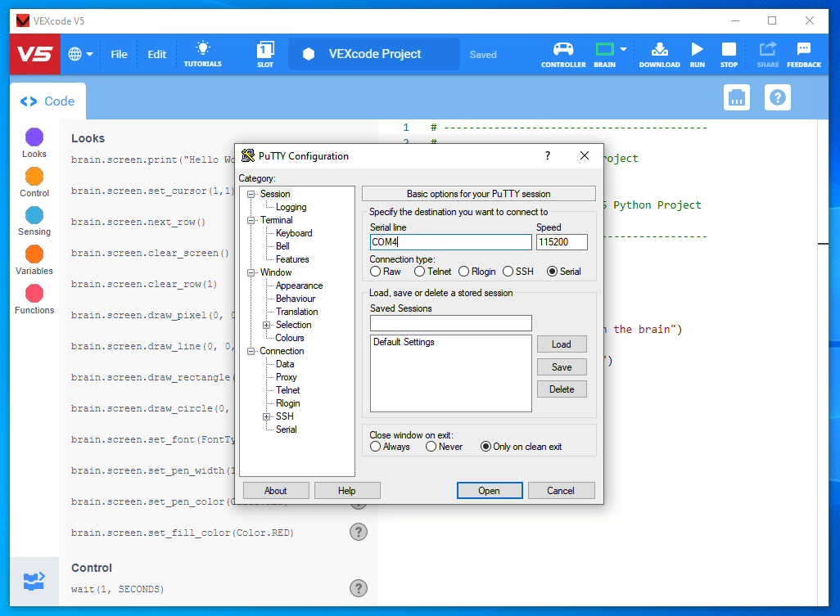This screenshot has width=840, height=616.
Task: Expand the Selection tree node
Action: coord(266,325)
